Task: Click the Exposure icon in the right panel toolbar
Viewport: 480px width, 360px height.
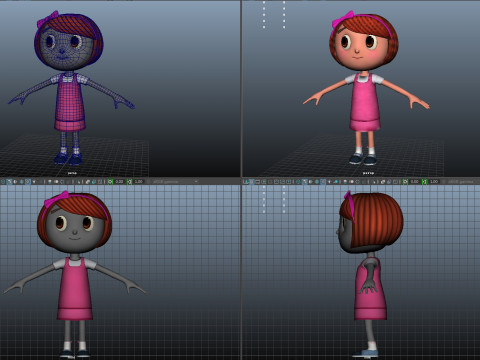Action: click(405, 182)
